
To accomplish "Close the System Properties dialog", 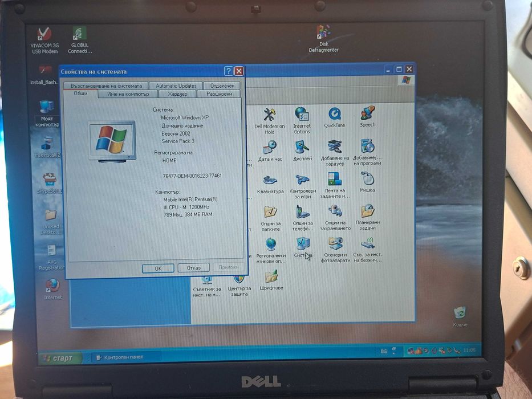I will pos(239,71).
